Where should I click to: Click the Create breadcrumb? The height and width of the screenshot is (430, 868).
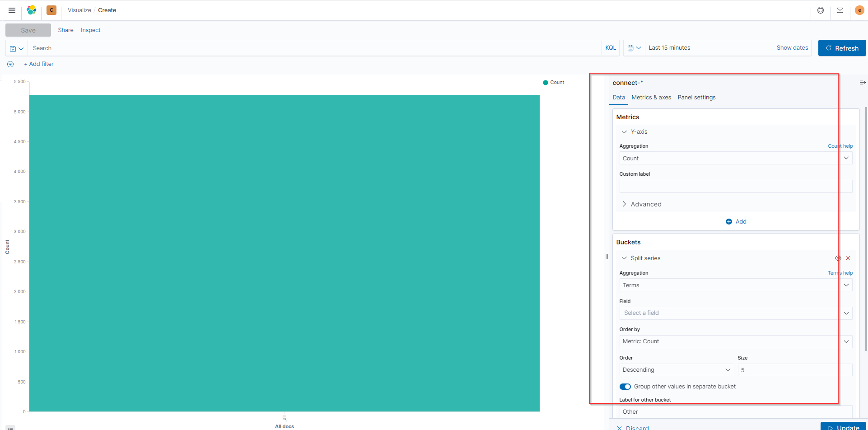[107, 10]
